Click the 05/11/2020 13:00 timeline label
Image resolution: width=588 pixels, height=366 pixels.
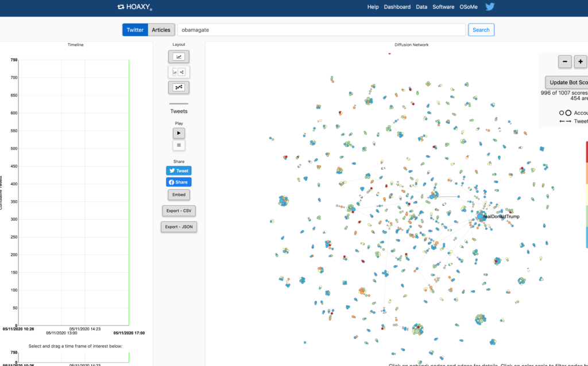pos(61,333)
